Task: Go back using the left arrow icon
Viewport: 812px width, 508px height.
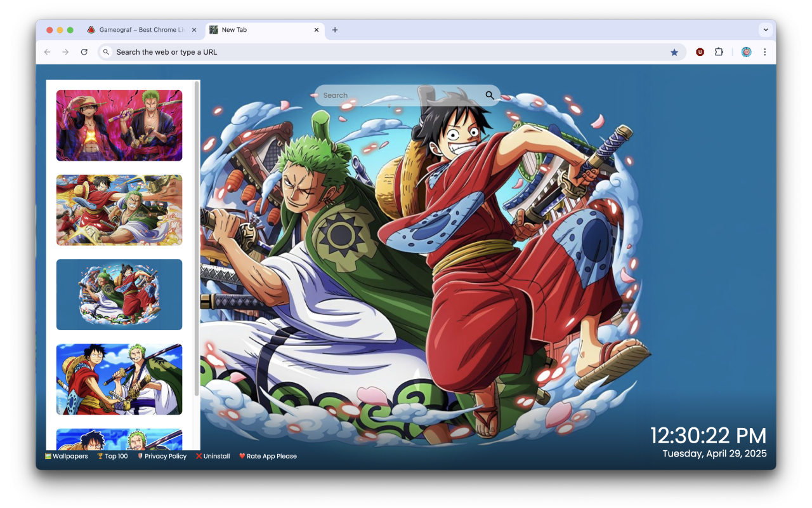Action: pyautogui.click(x=48, y=52)
